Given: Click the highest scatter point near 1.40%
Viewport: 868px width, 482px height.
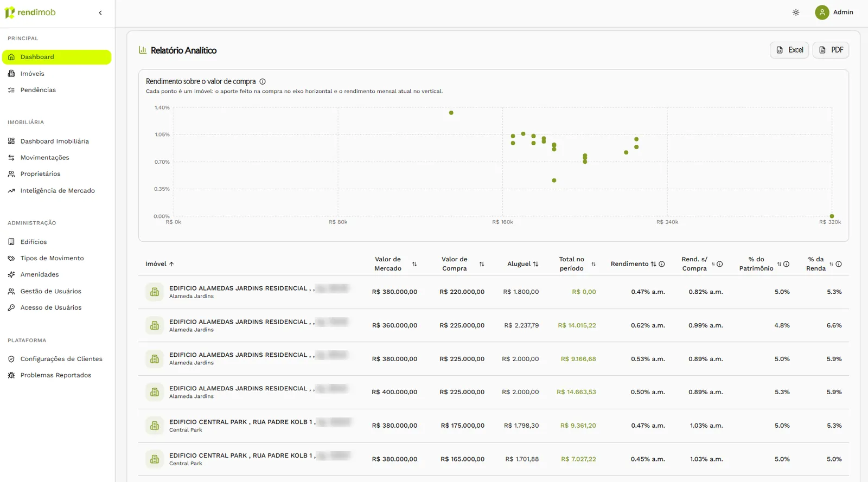Looking at the screenshot, I should [451, 113].
